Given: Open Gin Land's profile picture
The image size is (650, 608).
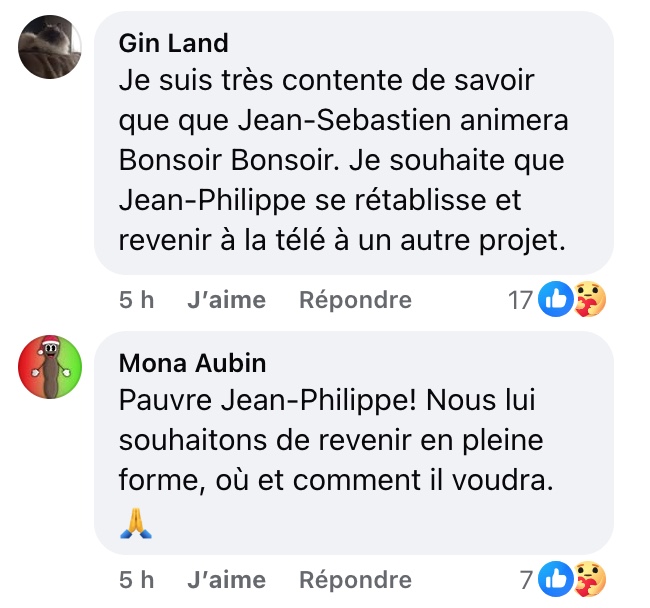Looking at the screenshot, I should (51, 47).
